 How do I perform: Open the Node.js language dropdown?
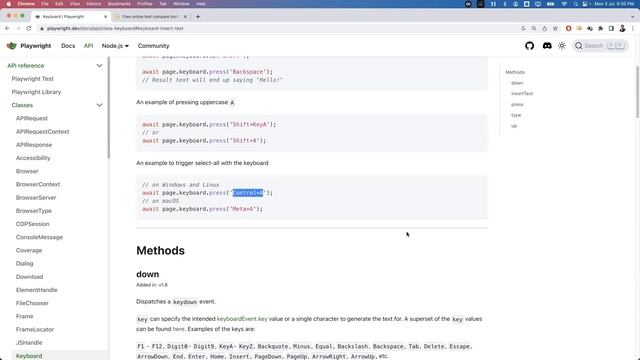[115, 46]
